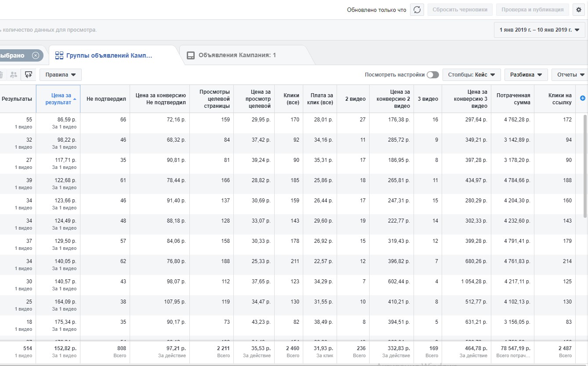Open the Разбивка dropdown
This screenshot has height=366, width=588.
coord(526,75)
